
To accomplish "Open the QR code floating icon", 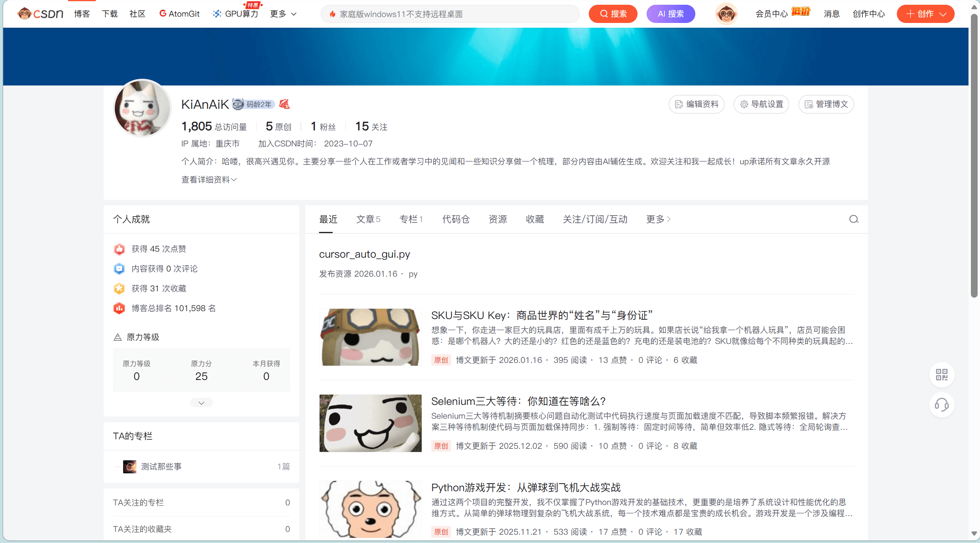I will (942, 374).
